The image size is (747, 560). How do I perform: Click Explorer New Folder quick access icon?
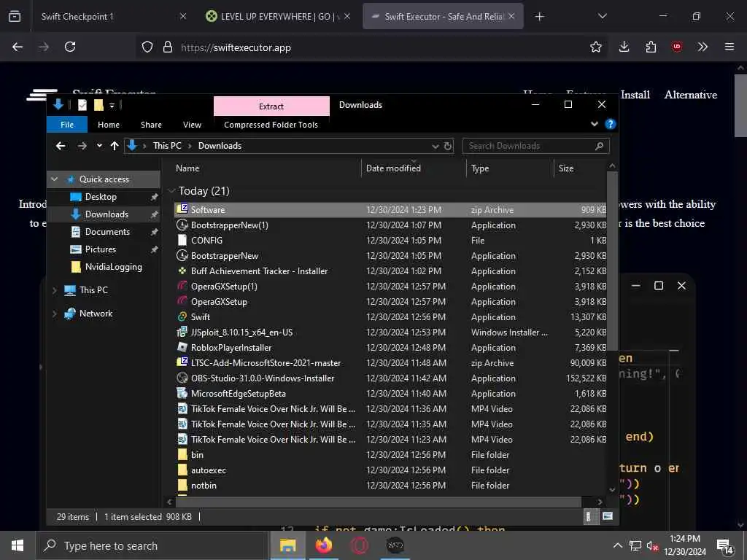98,105
